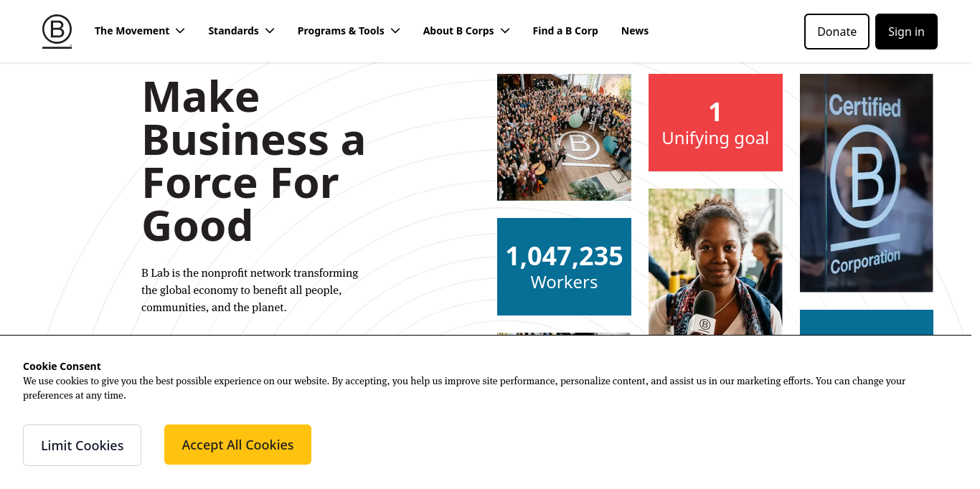Accept All Cookies in consent banner
Viewport: 980px width, 489px height.
pyautogui.click(x=237, y=445)
